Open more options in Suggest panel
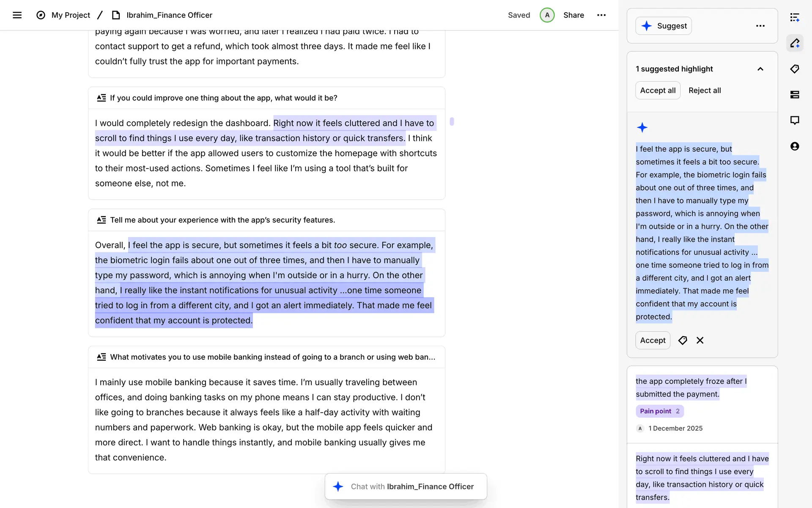Image resolution: width=812 pixels, height=508 pixels. point(760,26)
